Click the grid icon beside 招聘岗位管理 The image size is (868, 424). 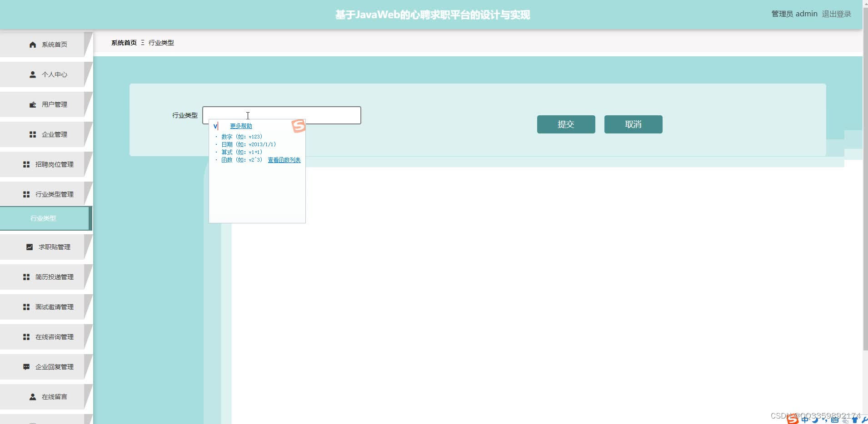26,164
